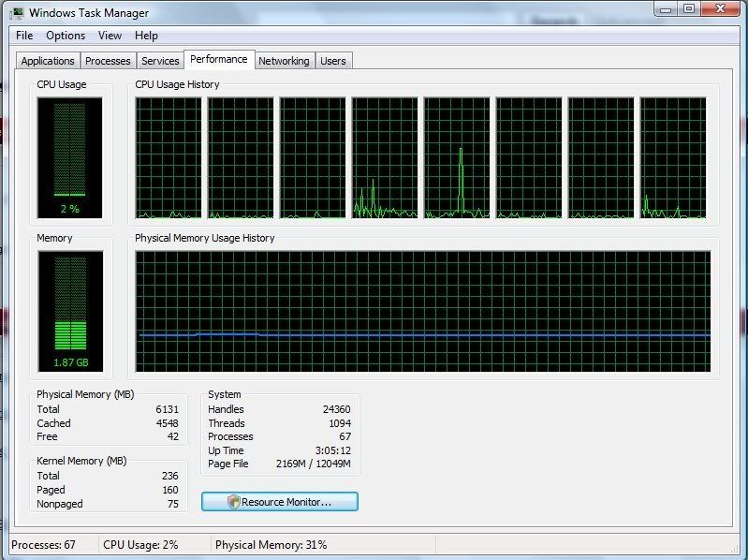Click the shield icon on Resource Monitor button

click(x=233, y=502)
